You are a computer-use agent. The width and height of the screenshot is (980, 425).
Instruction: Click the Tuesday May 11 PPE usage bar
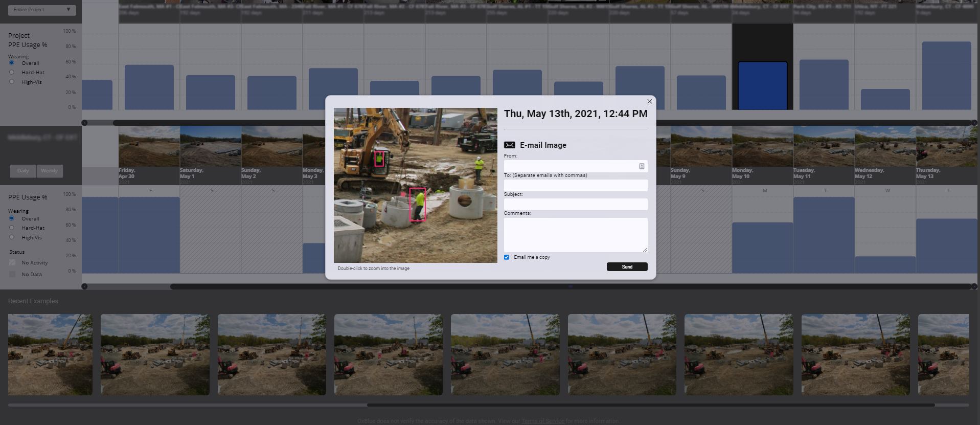pyautogui.click(x=824, y=235)
